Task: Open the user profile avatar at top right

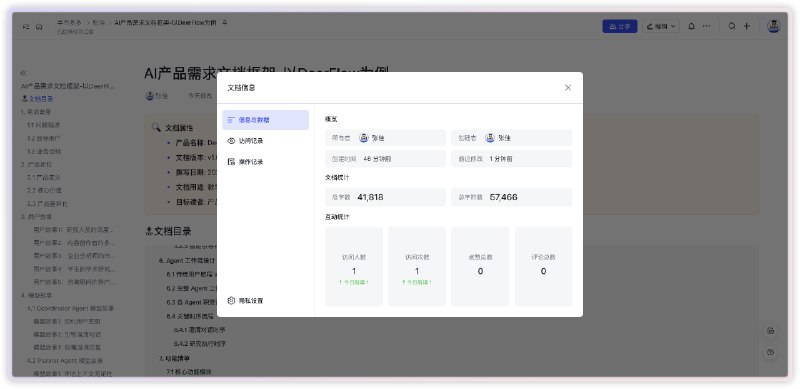Action: (x=773, y=27)
